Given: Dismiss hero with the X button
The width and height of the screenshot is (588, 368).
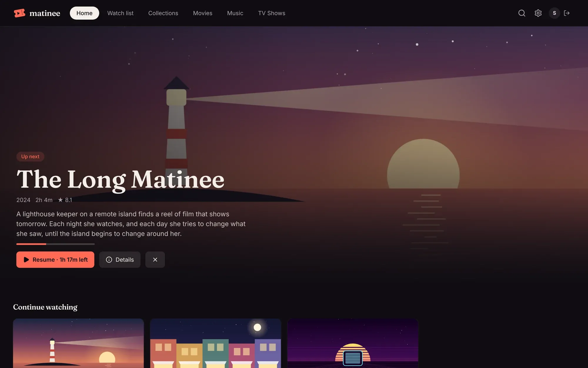Looking at the screenshot, I should (x=155, y=260).
